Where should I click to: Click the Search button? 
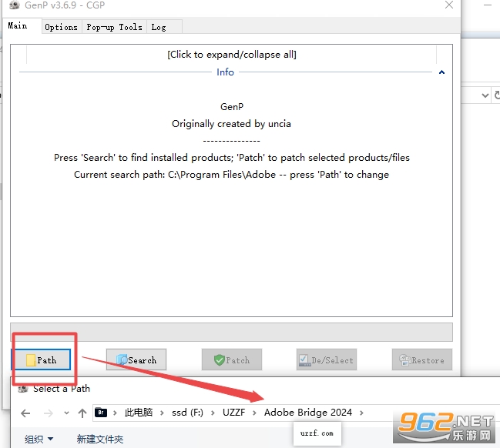pyautogui.click(x=136, y=359)
